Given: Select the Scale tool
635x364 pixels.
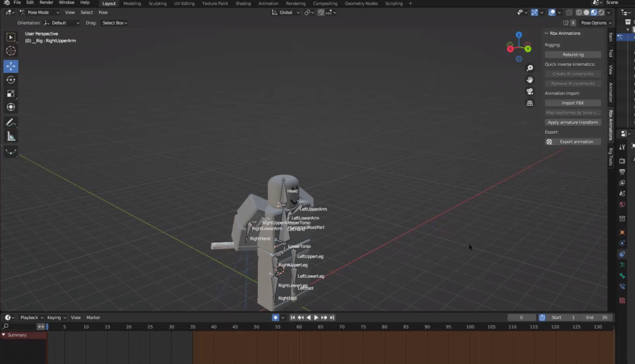Looking at the screenshot, I should tap(11, 94).
